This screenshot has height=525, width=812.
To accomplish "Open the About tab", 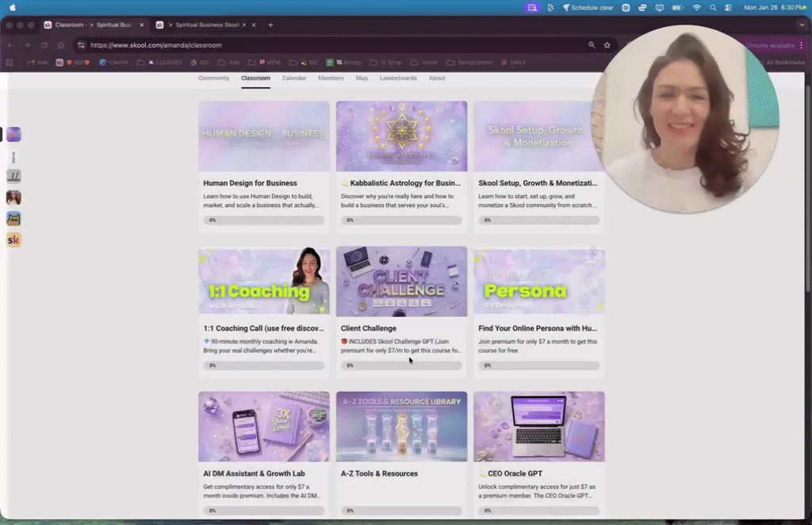I will point(437,79).
